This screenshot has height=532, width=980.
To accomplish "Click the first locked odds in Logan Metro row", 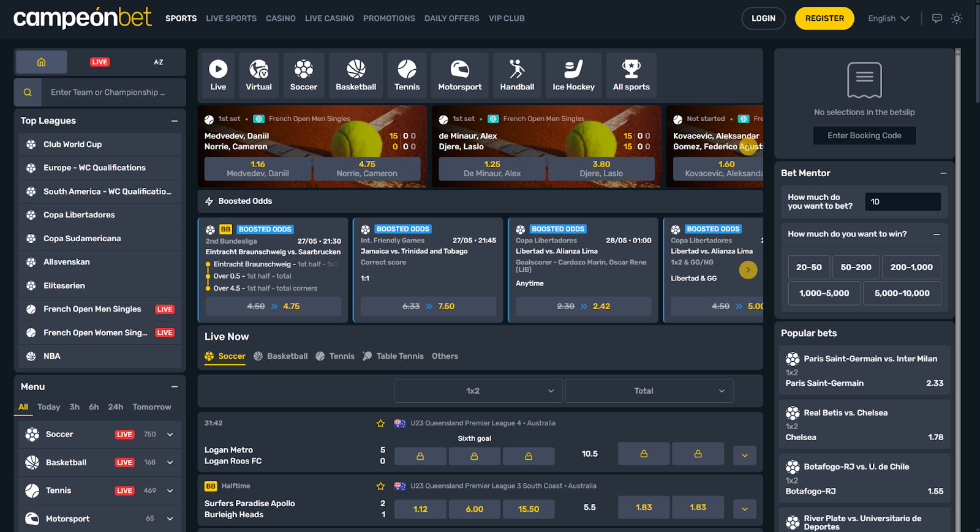I will tap(420, 456).
